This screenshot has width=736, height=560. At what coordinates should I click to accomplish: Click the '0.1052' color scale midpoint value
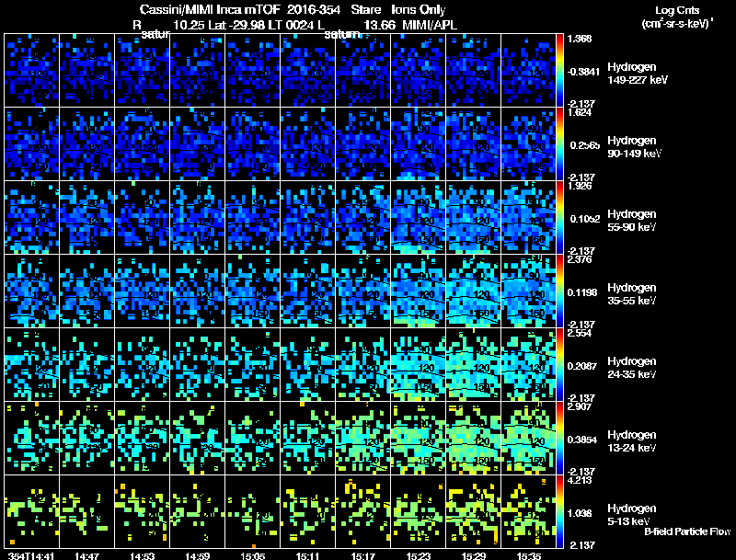point(585,219)
